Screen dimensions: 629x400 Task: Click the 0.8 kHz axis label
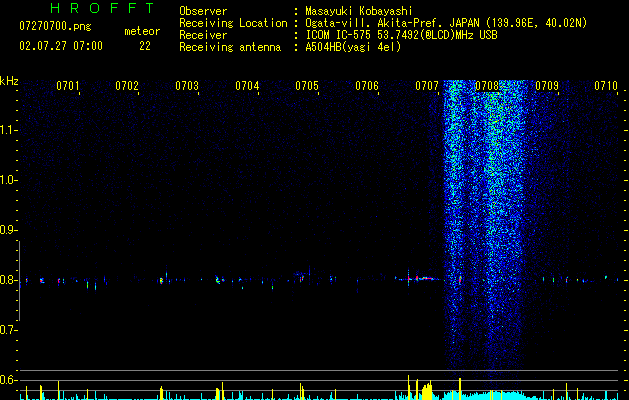(x=7, y=280)
